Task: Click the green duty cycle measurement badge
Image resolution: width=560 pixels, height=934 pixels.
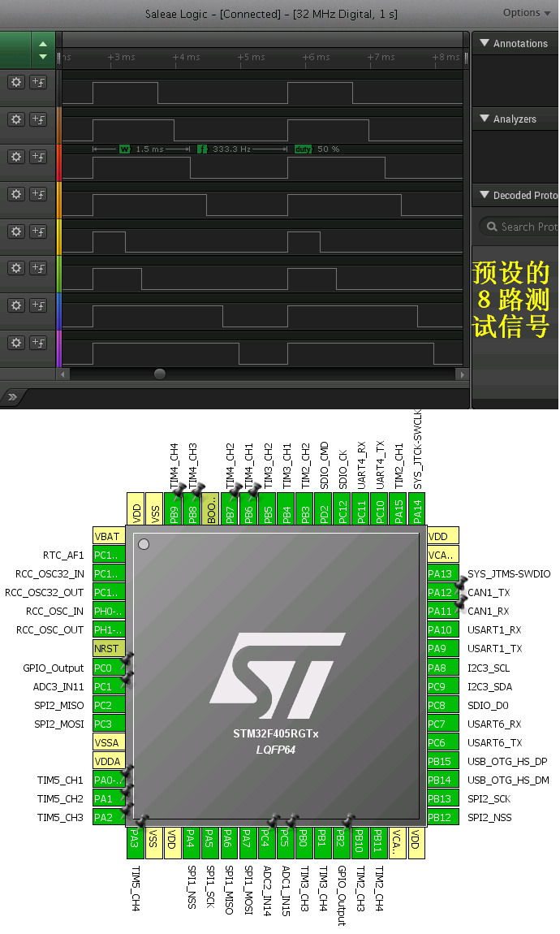Action: tap(303, 149)
